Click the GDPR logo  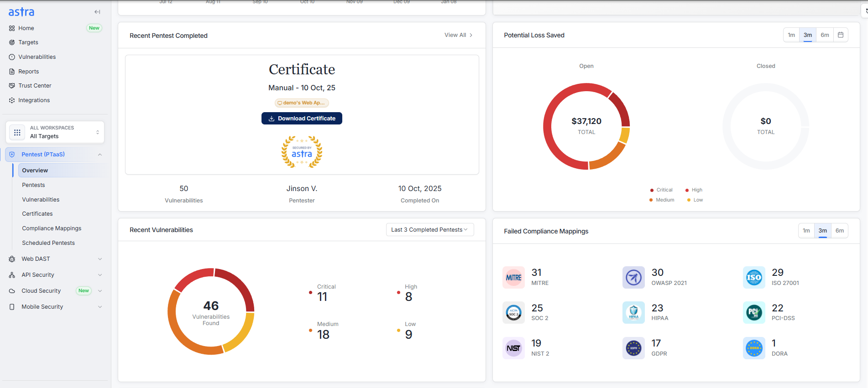[634, 348]
